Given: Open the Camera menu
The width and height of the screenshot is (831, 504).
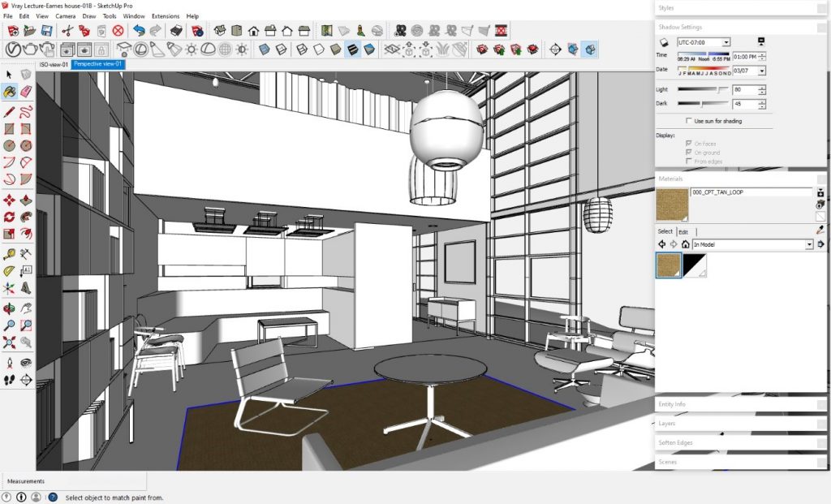Looking at the screenshot, I should 64,15.
